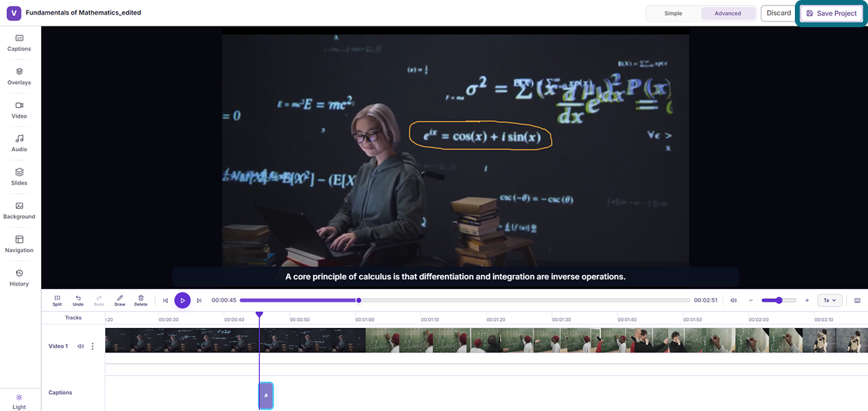The height and width of the screenshot is (411, 868).
Task: Click the Delete tool
Action: [141, 300]
